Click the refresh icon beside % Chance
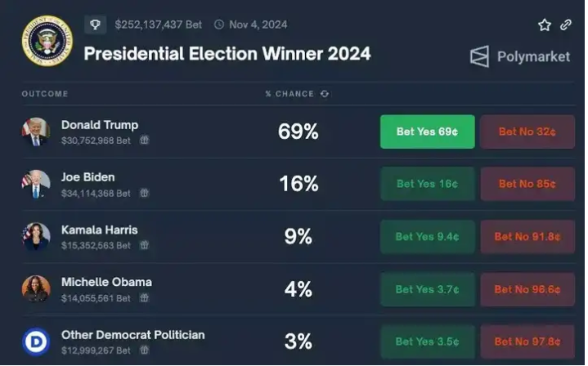 325,94
